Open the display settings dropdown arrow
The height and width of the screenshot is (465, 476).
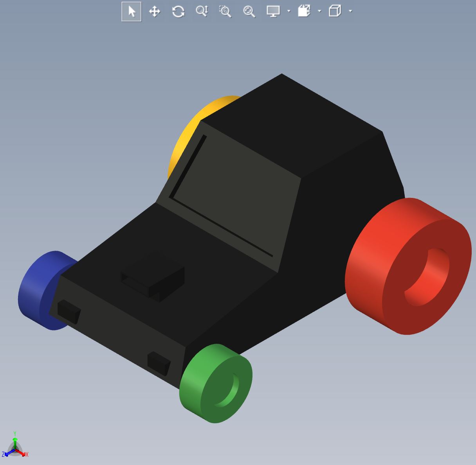tap(289, 11)
